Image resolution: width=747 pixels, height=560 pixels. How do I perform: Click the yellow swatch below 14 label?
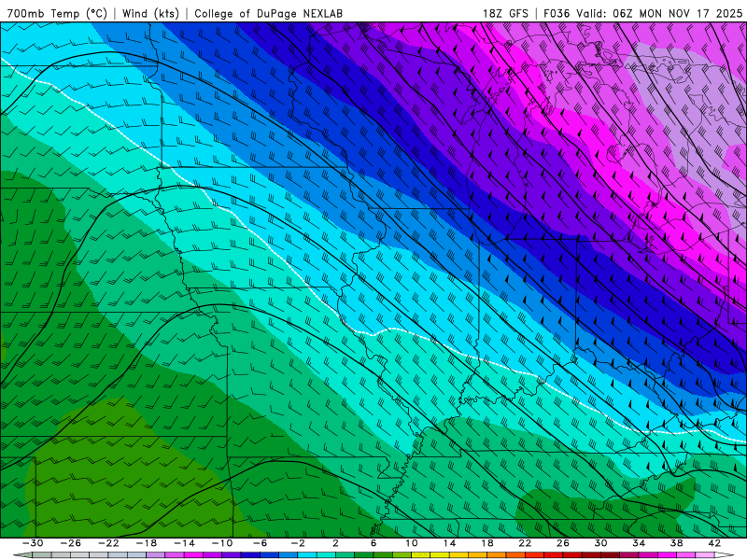[458, 555]
